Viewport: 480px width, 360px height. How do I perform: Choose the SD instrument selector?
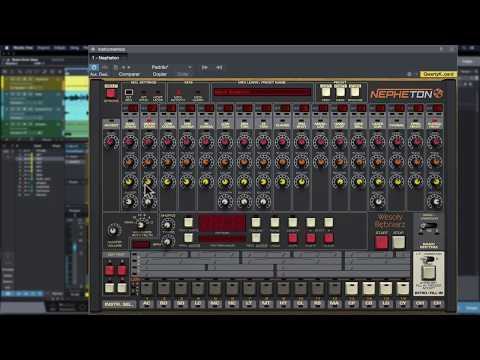[x=181, y=304]
